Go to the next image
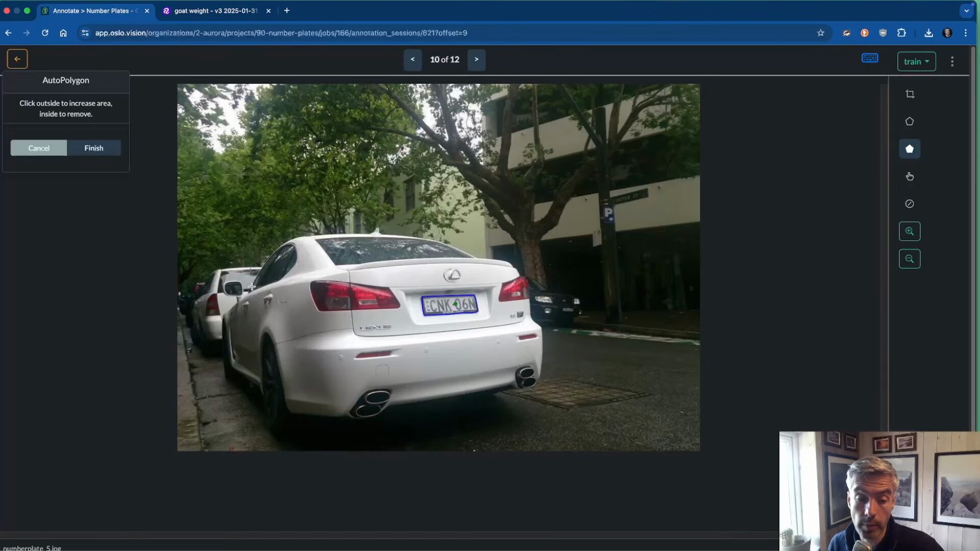 [476, 60]
